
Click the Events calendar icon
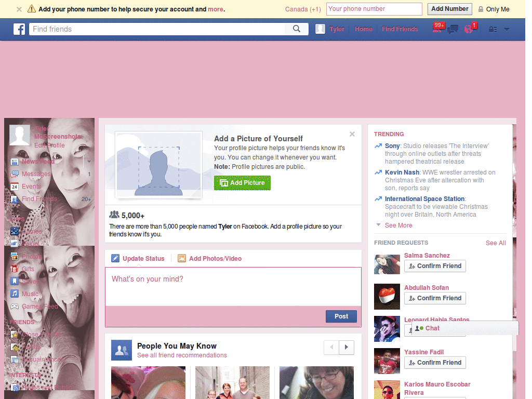tap(15, 187)
